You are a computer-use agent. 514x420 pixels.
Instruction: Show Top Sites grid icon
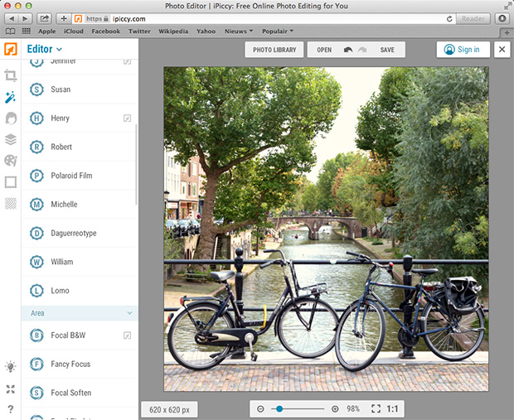pyautogui.click(x=27, y=31)
